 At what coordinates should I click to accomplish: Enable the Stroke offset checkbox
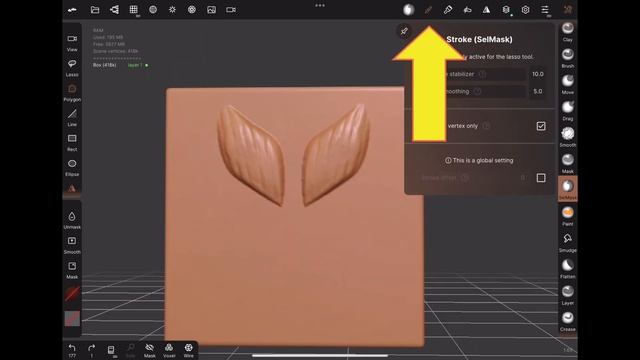point(541,178)
